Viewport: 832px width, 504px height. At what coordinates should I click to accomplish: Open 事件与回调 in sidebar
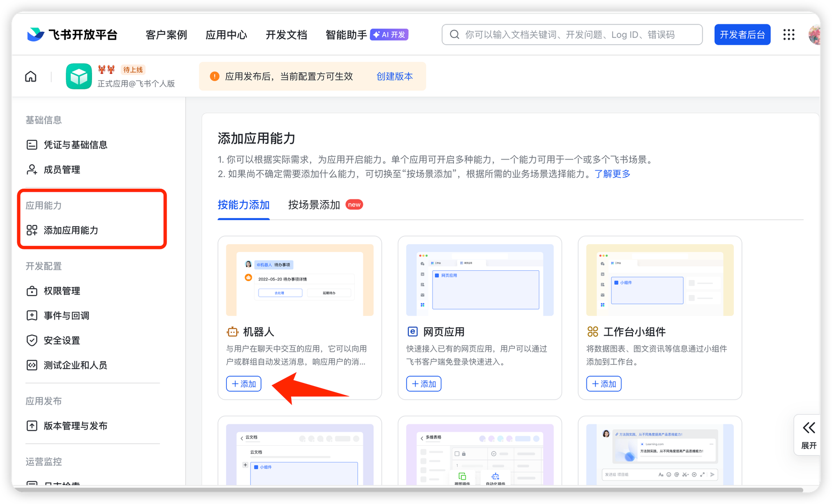pos(67,316)
